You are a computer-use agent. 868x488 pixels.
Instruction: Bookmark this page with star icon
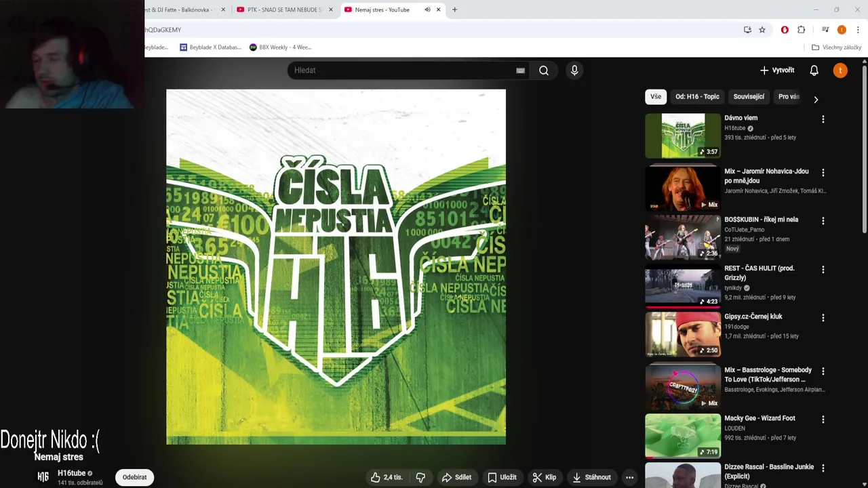pos(762,30)
